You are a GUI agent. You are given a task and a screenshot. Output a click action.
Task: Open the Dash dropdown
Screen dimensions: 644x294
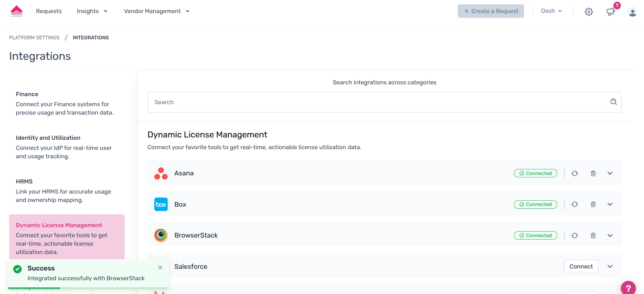551,11
